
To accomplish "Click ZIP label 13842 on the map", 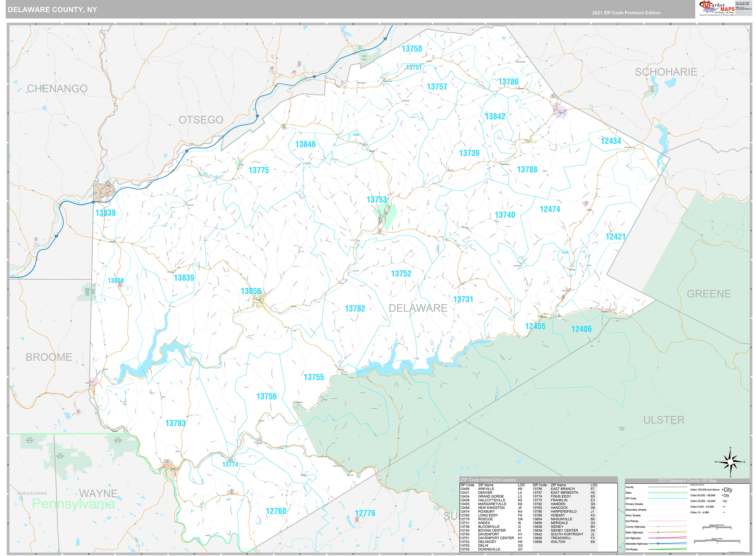I will [x=495, y=117].
